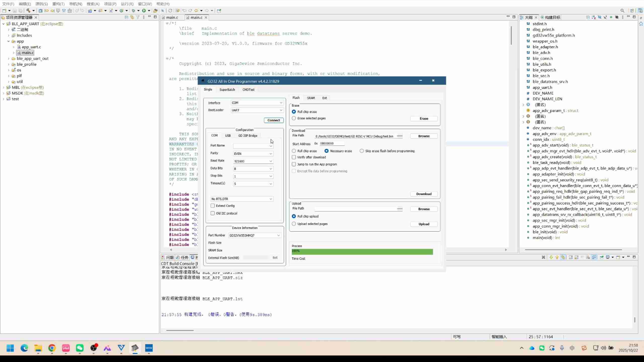The image size is (644, 362).
Task: Click the Connect button
Action: click(x=274, y=120)
